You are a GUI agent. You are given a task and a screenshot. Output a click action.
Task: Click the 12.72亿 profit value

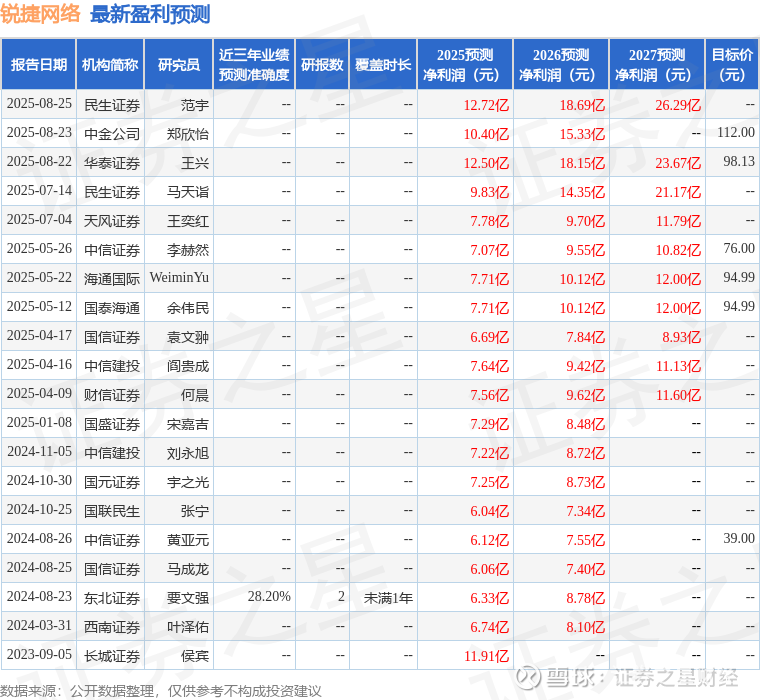pyautogui.click(x=486, y=105)
